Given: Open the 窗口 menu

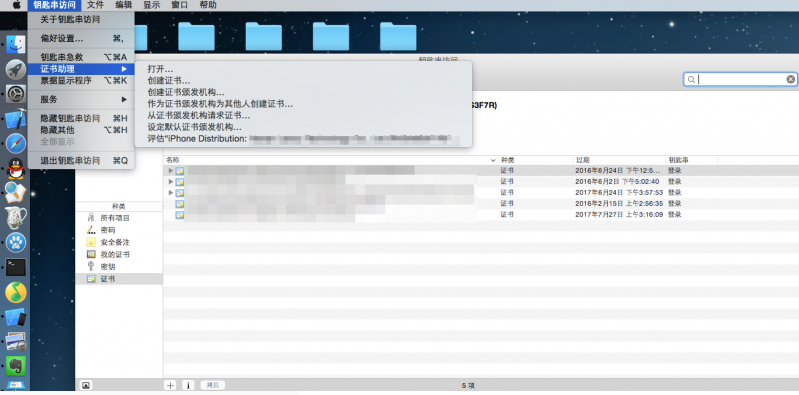Looking at the screenshot, I should coord(179,5).
